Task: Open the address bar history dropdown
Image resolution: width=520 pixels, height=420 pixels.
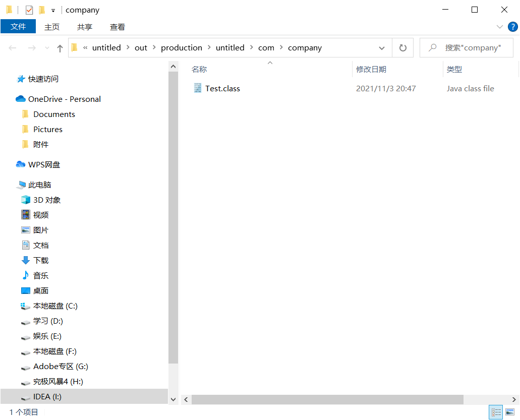Action: point(382,48)
